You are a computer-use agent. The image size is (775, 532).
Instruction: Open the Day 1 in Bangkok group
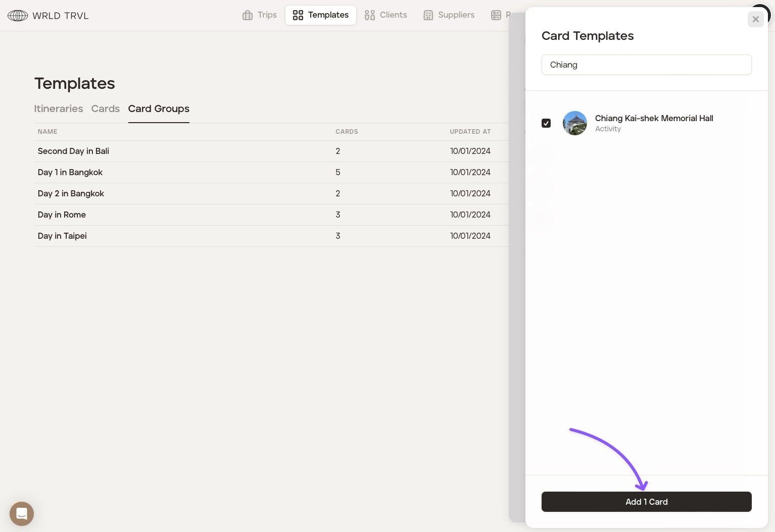coord(70,172)
